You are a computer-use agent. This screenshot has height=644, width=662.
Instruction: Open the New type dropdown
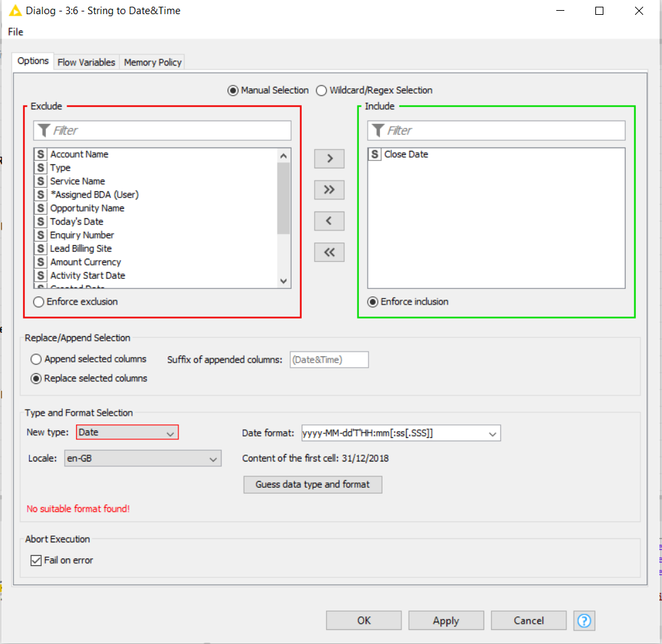(x=170, y=433)
